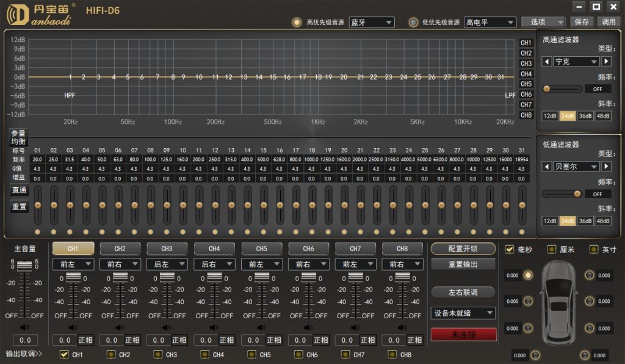Open the 设备未就绪 device dropdown
625x364 pixels.
pyautogui.click(x=463, y=313)
